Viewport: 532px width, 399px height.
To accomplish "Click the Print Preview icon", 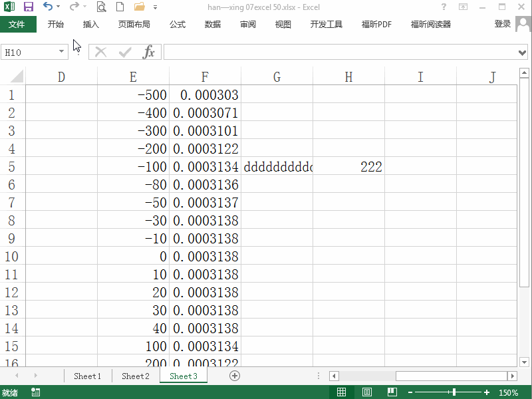I will coord(101,7).
